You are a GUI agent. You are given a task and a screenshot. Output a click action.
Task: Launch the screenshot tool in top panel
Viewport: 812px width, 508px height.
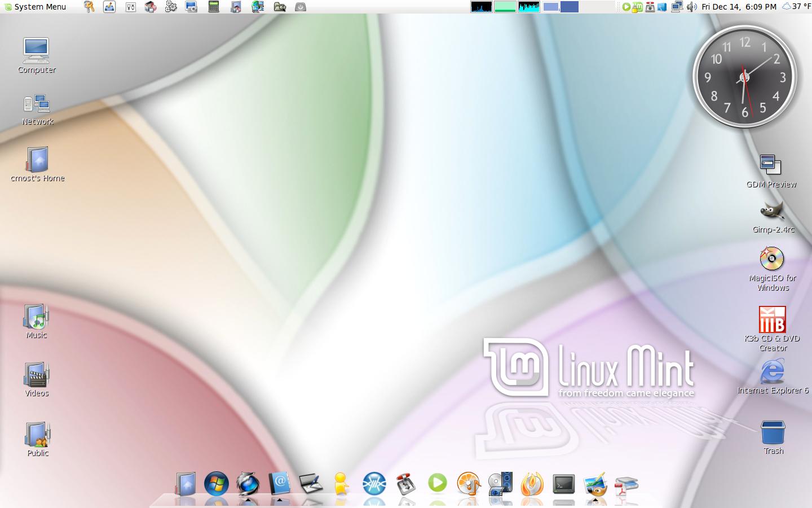(192, 7)
